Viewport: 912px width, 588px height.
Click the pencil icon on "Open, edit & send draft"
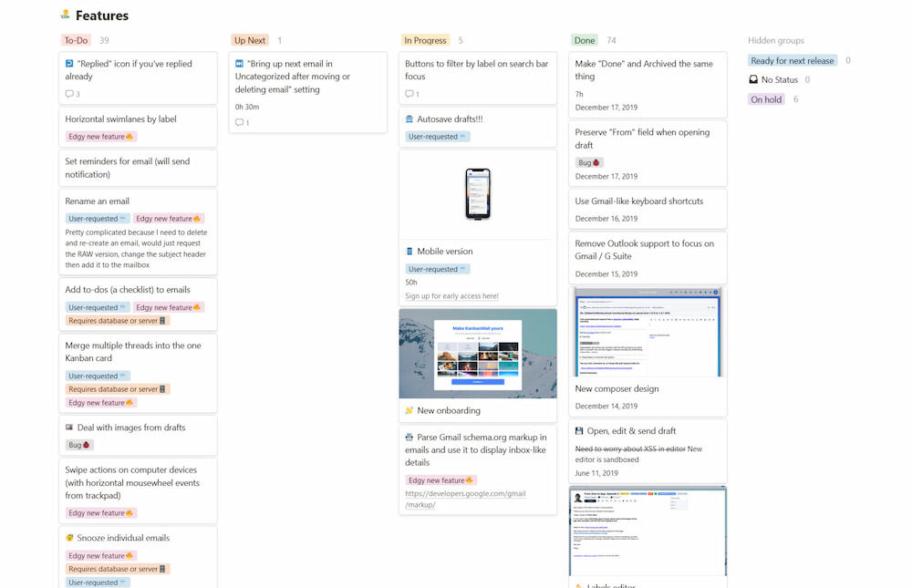pyautogui.click(x=578, y=430)
